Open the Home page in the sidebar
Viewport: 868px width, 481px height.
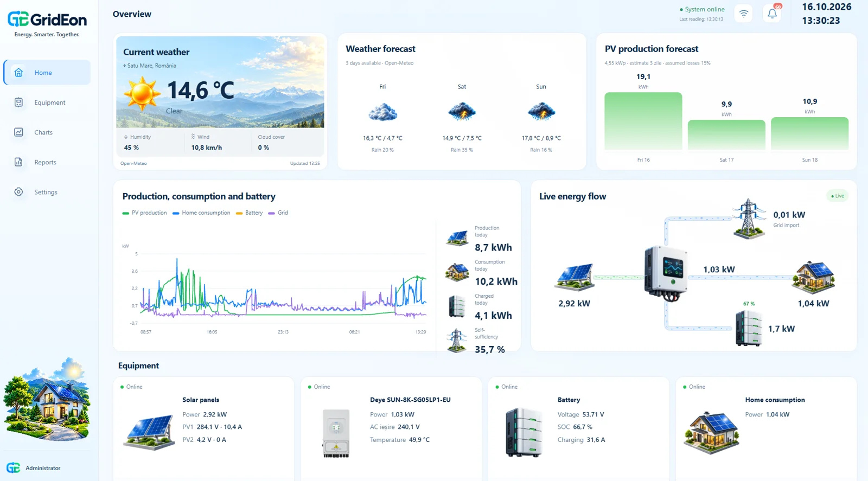(47, 73)
